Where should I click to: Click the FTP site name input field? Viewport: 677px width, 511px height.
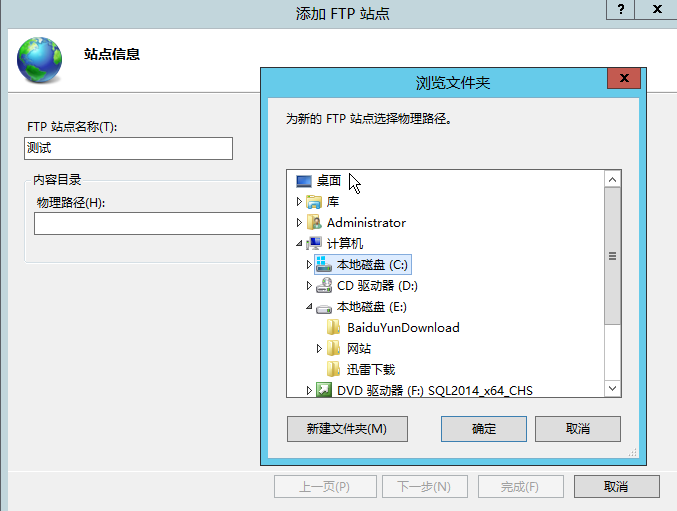click(129, 148)
